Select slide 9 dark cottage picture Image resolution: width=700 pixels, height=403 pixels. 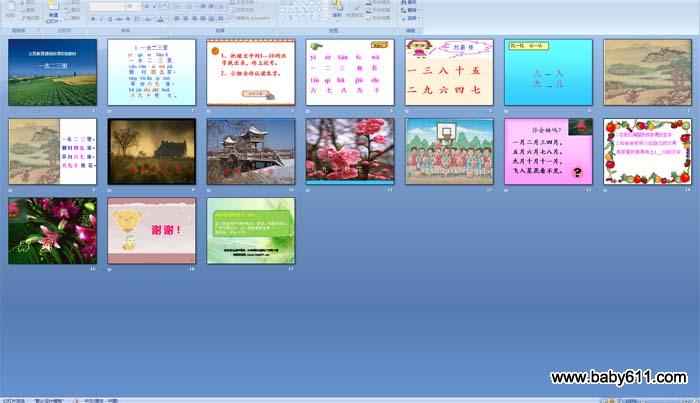tap(152, 151)
